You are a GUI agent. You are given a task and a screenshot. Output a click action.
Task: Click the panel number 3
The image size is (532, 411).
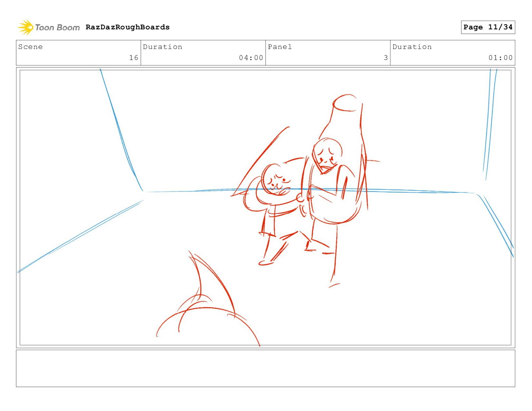[x=386, y=58]
